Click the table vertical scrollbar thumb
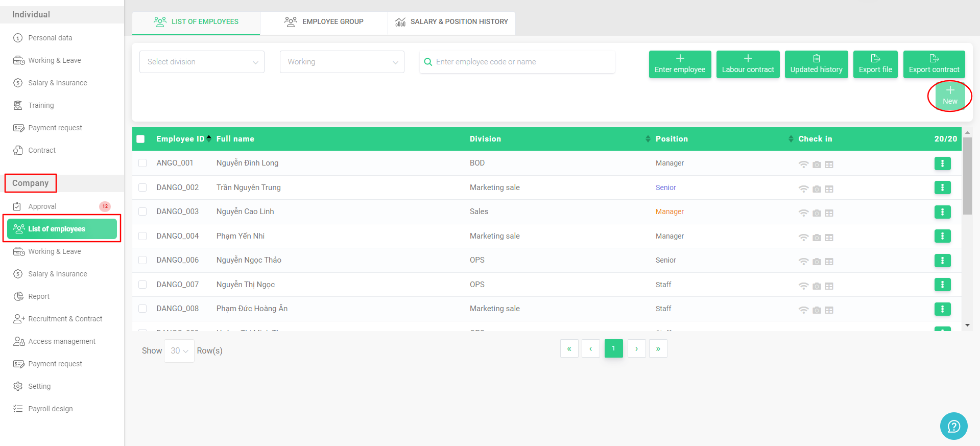Screen dimensions: 980x446 tap(967, 176)
